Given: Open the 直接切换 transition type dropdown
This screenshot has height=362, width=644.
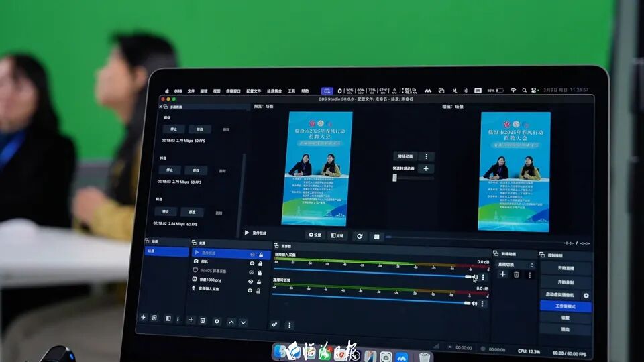Looking at the screenshot, I should click(515, 265).
